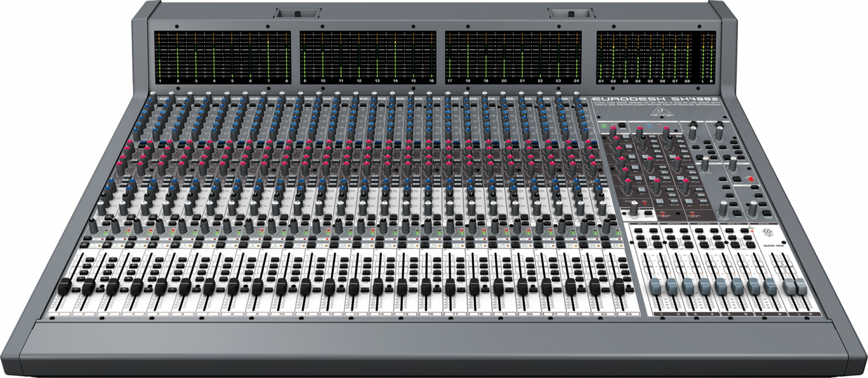Grab the group 1 gray fader

pos(655,287)
